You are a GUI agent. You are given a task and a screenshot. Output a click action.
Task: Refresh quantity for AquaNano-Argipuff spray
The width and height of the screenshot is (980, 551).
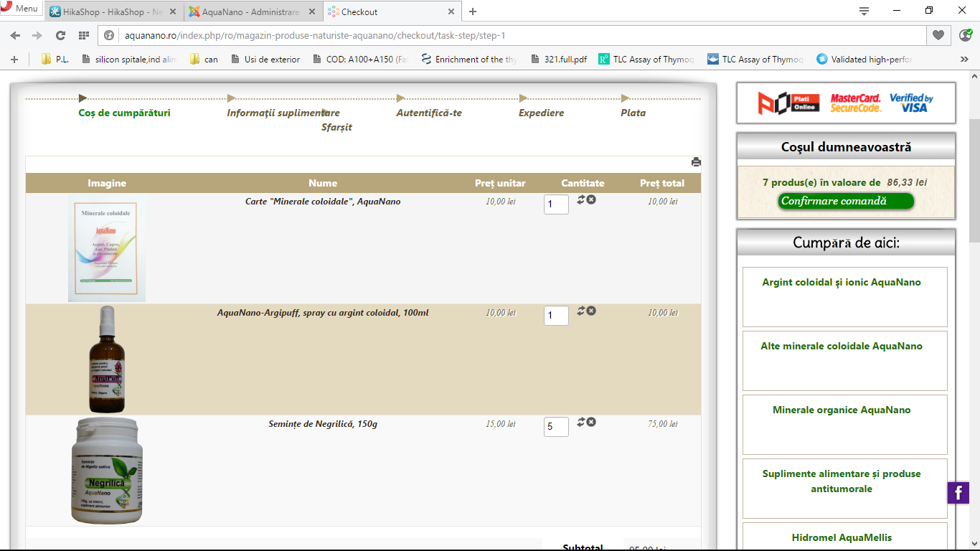pos(580,311)
